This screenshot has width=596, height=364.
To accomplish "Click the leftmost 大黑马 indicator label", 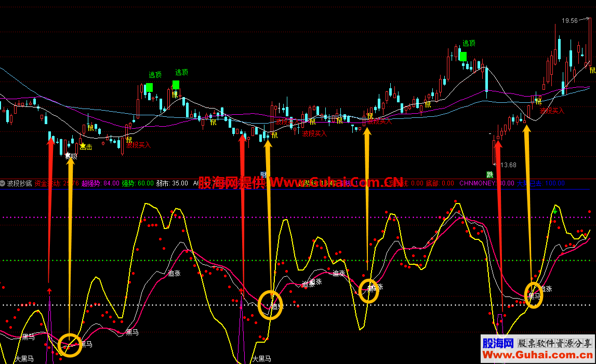I will 24,359.
